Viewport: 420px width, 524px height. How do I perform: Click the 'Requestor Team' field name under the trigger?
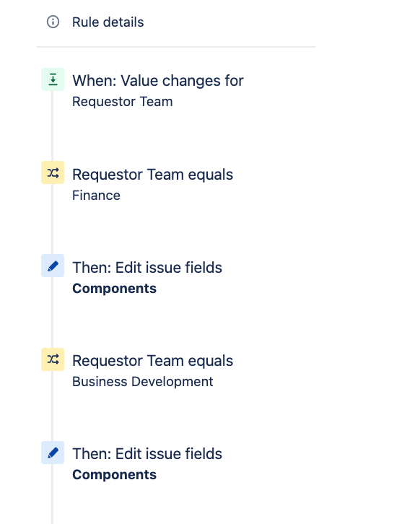pyautogui.click(x=122, y=102)
